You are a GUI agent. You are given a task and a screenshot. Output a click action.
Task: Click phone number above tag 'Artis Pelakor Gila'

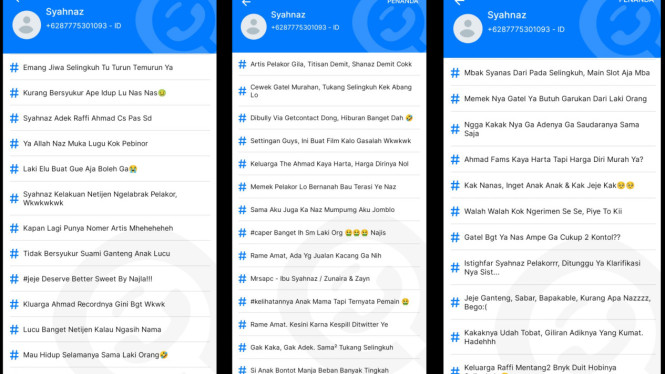coord(305,28)
